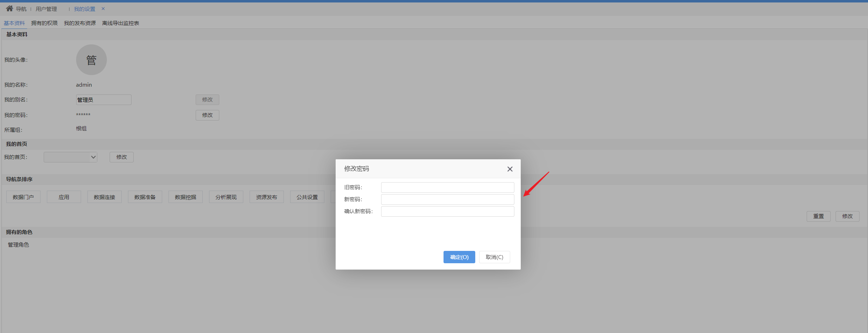Select the 数据准备 navigation item
Screen dimensions: 868x333
point(145,197)
